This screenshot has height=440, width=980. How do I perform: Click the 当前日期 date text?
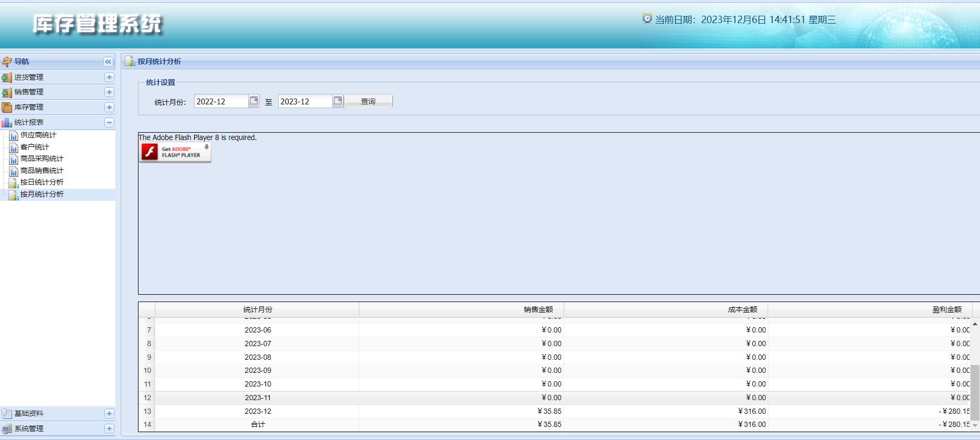[745, 19]
